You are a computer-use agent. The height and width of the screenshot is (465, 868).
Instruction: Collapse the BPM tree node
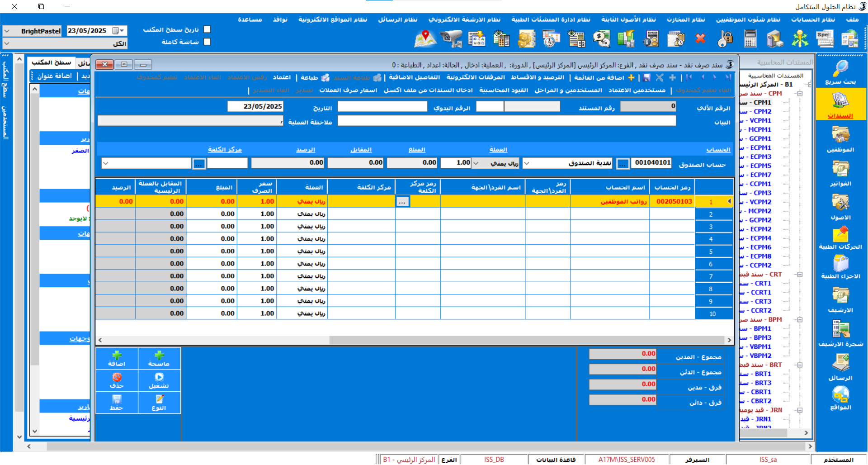[800, 320]
